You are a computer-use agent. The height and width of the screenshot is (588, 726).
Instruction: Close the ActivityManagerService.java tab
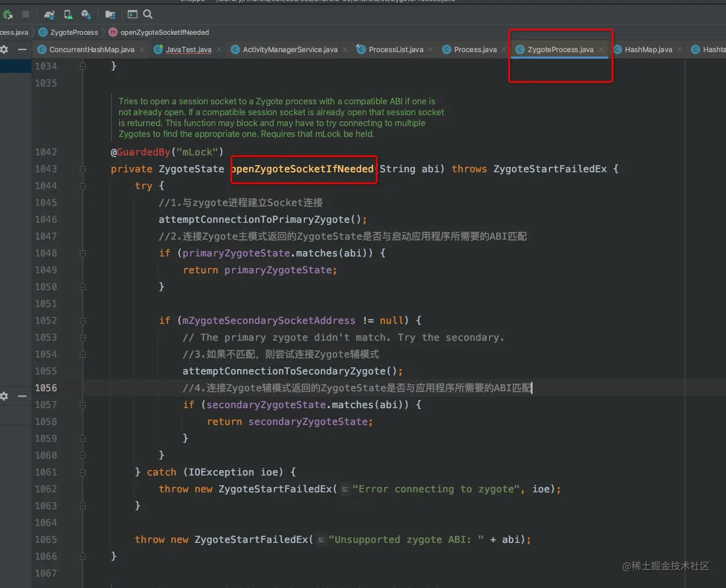point(345,49)
